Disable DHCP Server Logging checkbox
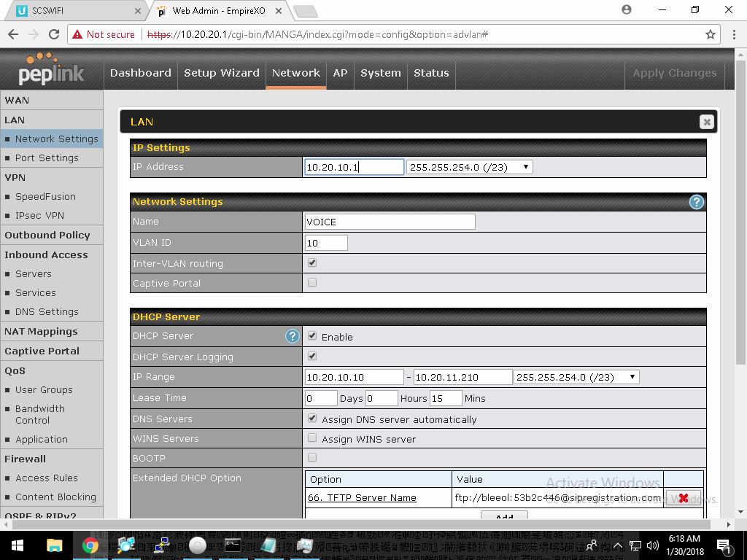 tap(312, 356)
